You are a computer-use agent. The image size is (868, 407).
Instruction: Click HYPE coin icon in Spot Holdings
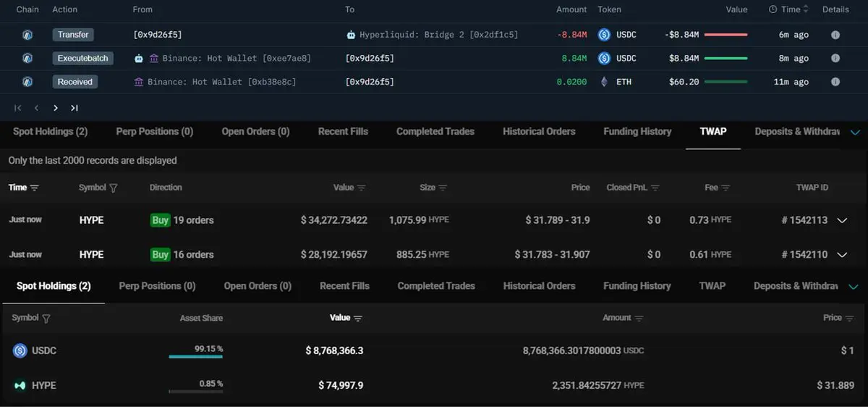pos(20,385)
